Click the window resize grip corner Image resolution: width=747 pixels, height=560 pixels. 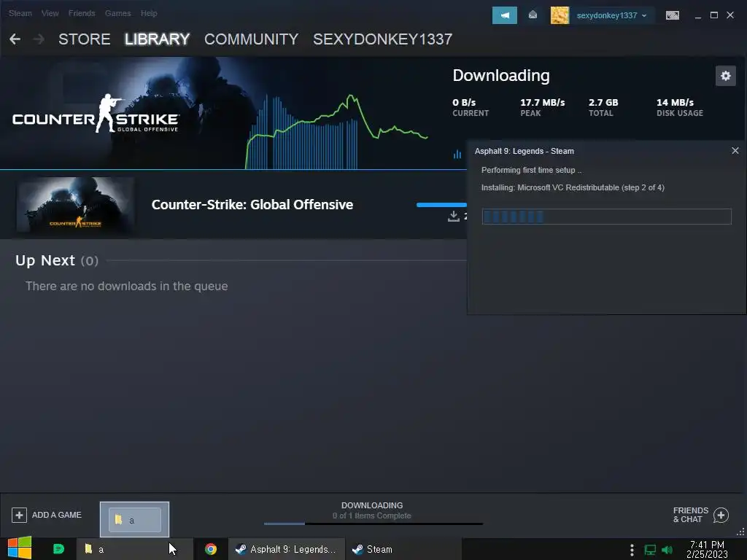(741, 532)
